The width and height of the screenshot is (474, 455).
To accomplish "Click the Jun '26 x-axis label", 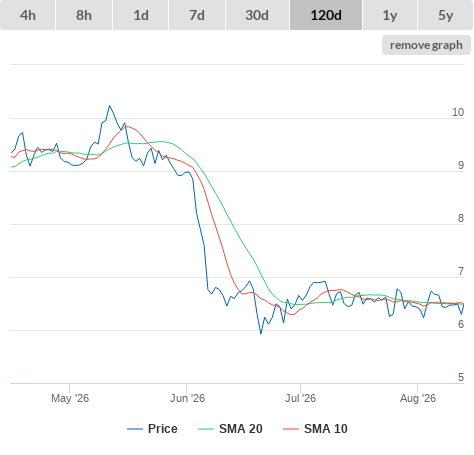I will point(187,398).
